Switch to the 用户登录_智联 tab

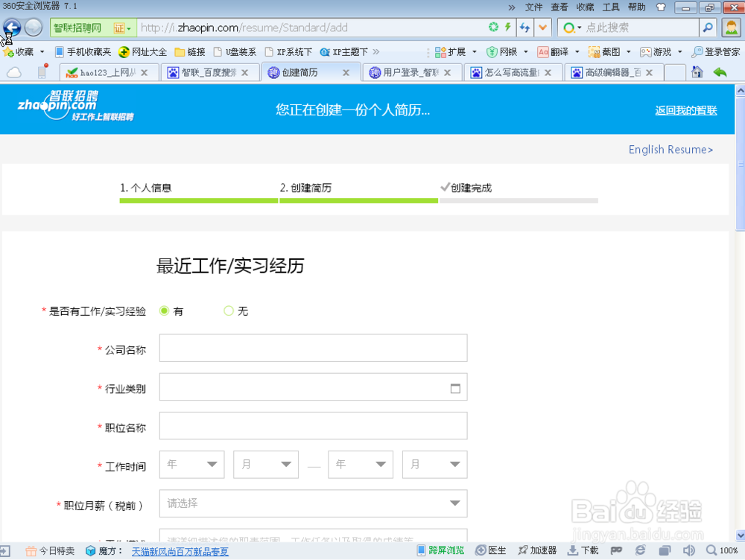pos(410,72)
